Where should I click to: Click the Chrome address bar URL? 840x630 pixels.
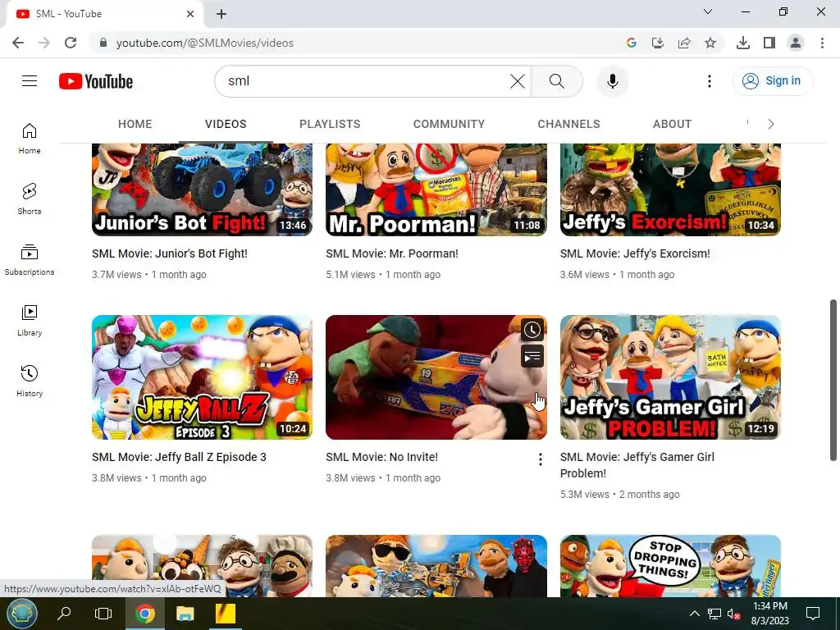[204, 43]
